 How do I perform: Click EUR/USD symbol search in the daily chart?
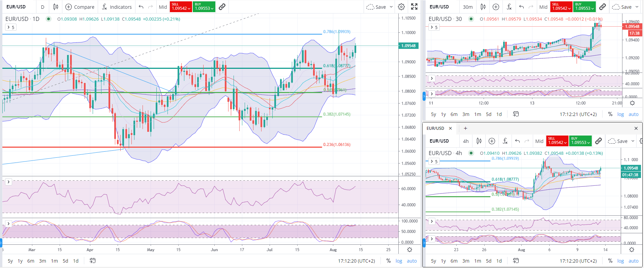point(16,7)
